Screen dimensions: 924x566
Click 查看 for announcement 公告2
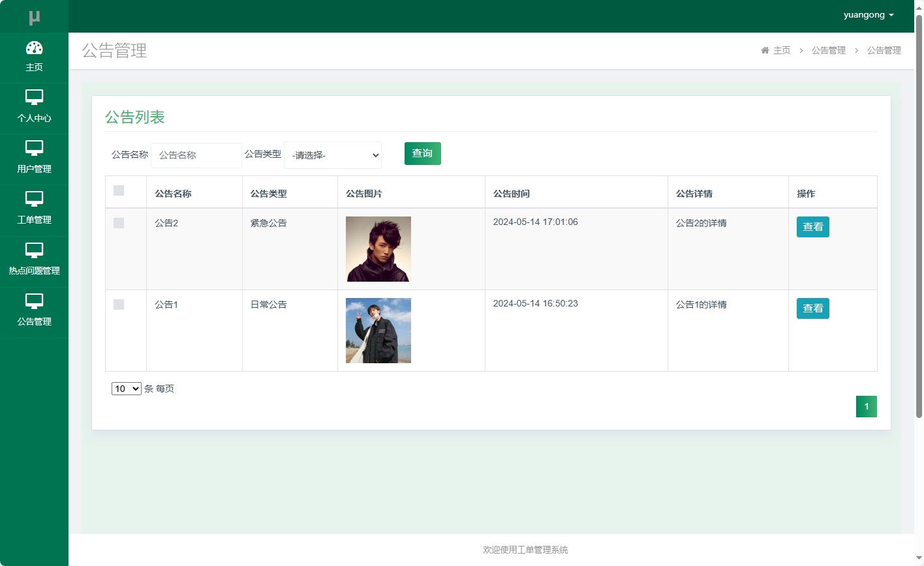tap(812, 227)
